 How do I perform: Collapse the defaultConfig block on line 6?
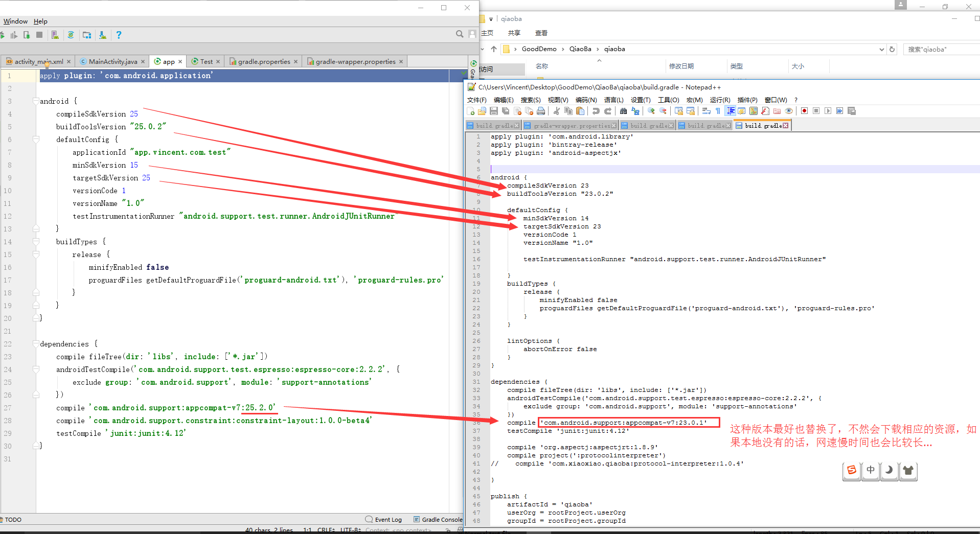(x=36, y=139)
